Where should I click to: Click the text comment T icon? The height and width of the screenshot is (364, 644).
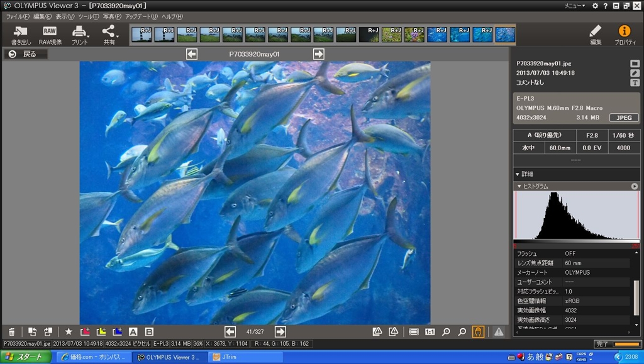tap(635, 82)
